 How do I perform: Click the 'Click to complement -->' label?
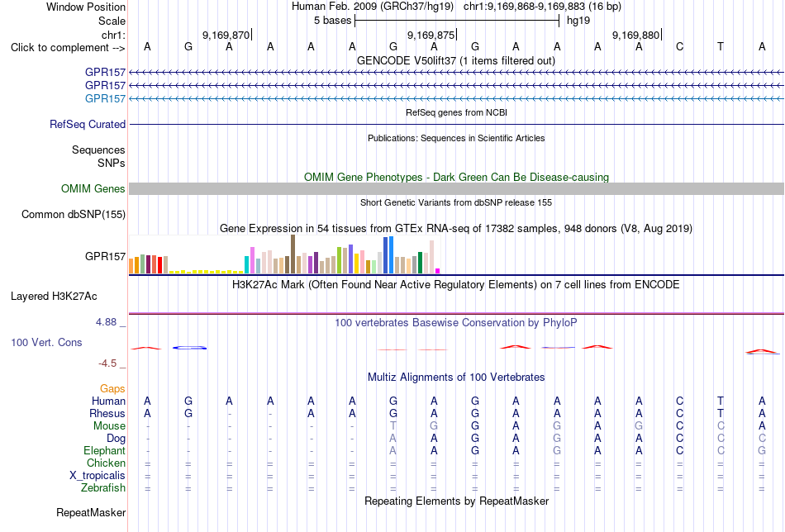(x=68, y=48)
